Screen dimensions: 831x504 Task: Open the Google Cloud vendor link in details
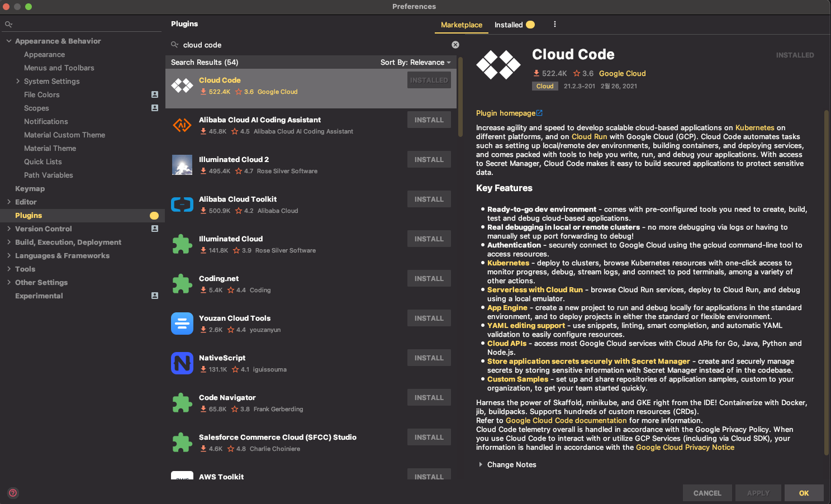(622, 73)
